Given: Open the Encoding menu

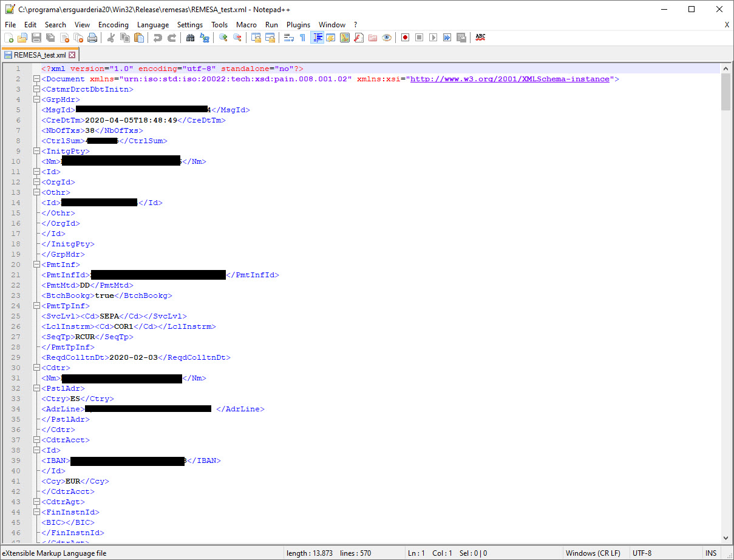Looking at the screenshot, I should click(x=114, y=25).
